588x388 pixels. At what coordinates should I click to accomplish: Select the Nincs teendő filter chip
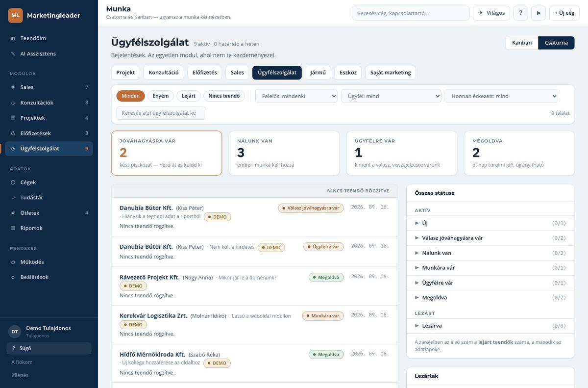tap(224, 96)
